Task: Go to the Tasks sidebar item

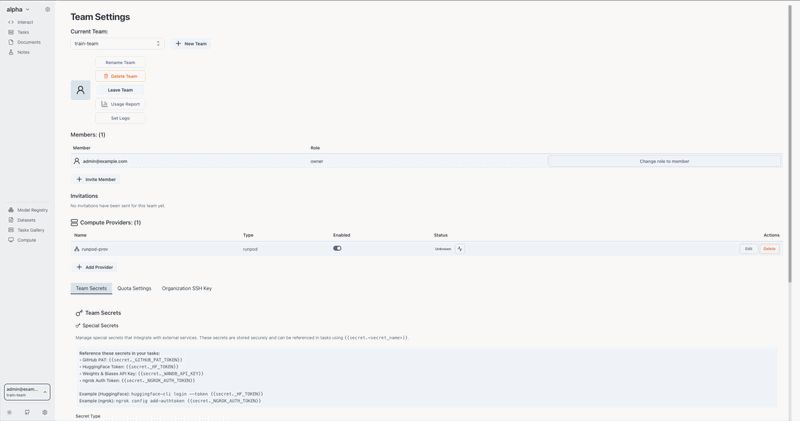Action: (x=23, y=32)
